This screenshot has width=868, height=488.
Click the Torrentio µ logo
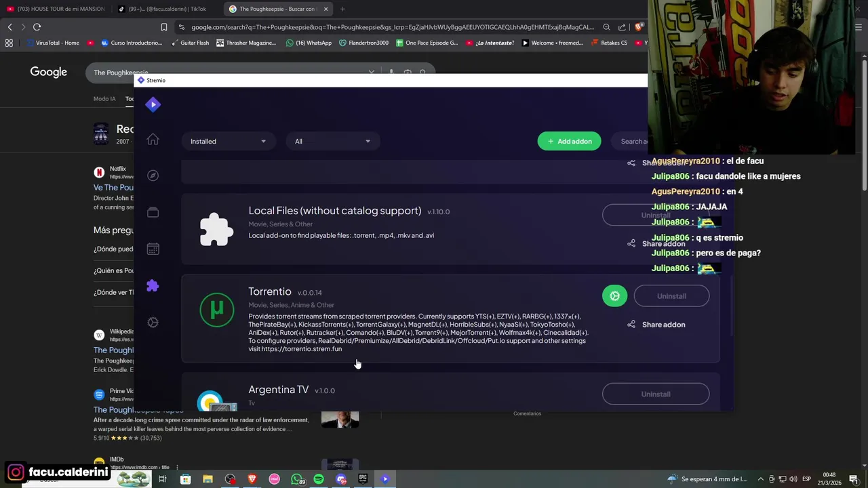tap(216, 310)
